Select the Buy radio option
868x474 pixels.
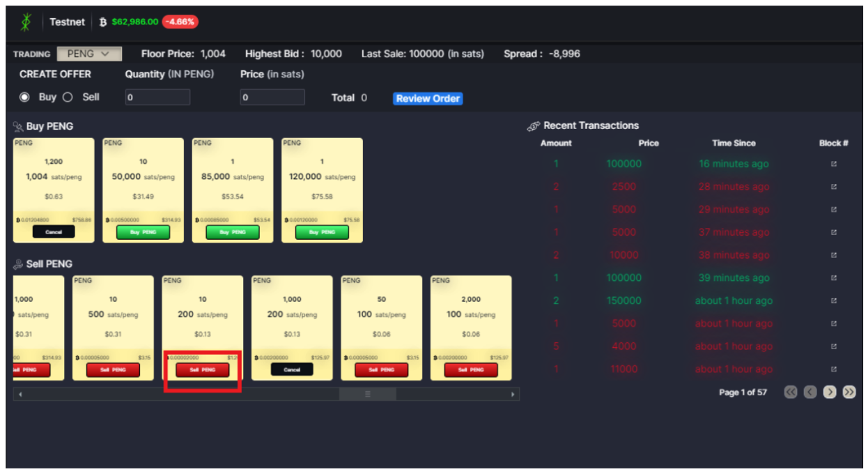tap(25, 98)
